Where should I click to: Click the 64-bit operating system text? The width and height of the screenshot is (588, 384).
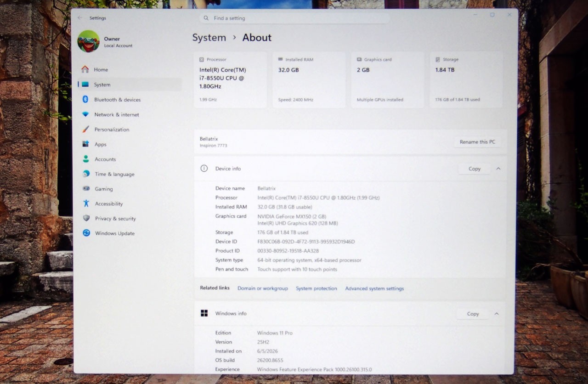(309, 260)
